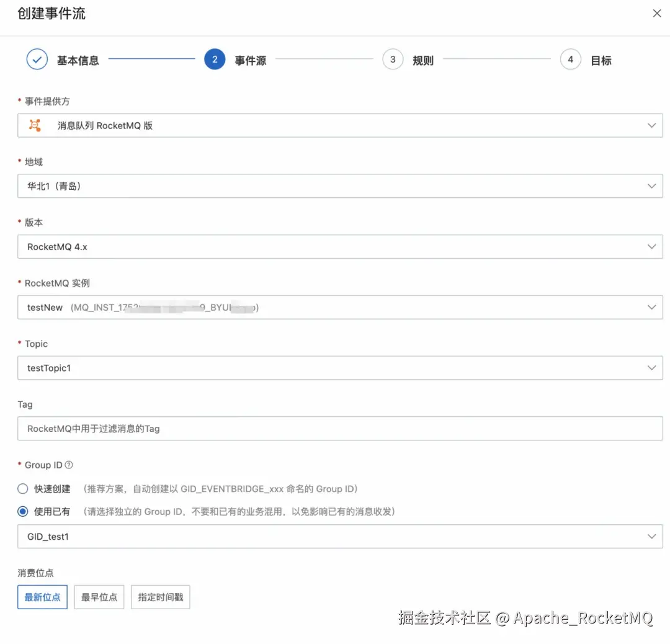Click the step 3 规则 circle

click(393, 60)
